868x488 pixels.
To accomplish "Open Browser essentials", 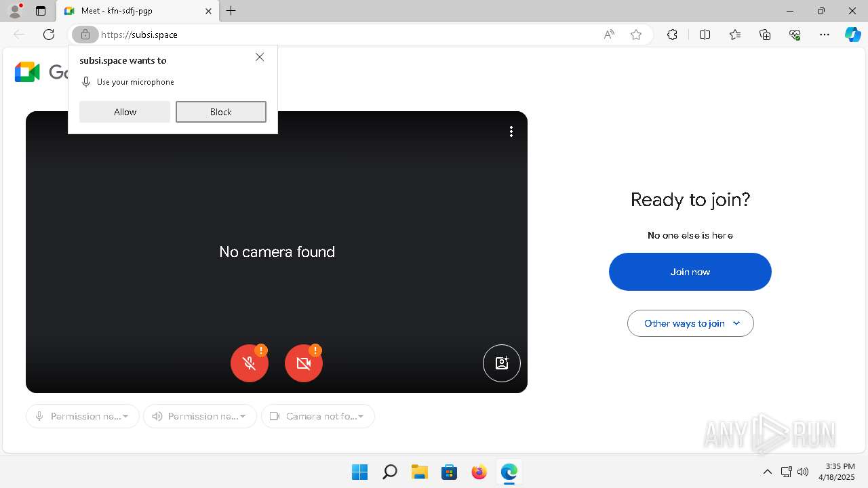I will (x=795, y=35).
